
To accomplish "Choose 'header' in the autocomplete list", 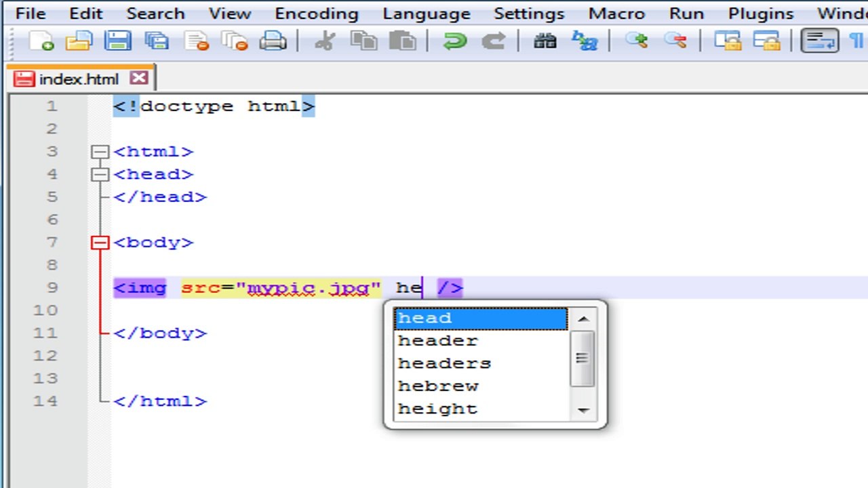I will [x=480, y=341].
